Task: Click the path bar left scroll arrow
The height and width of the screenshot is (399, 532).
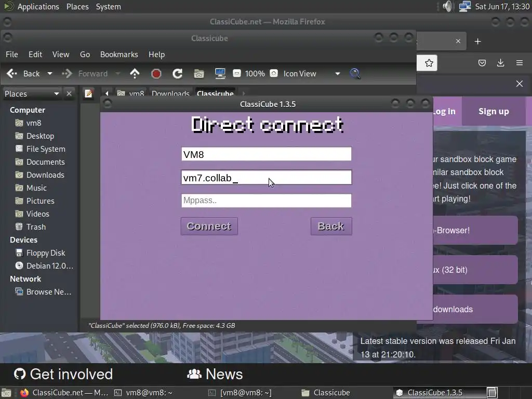Action: (107, 94)
